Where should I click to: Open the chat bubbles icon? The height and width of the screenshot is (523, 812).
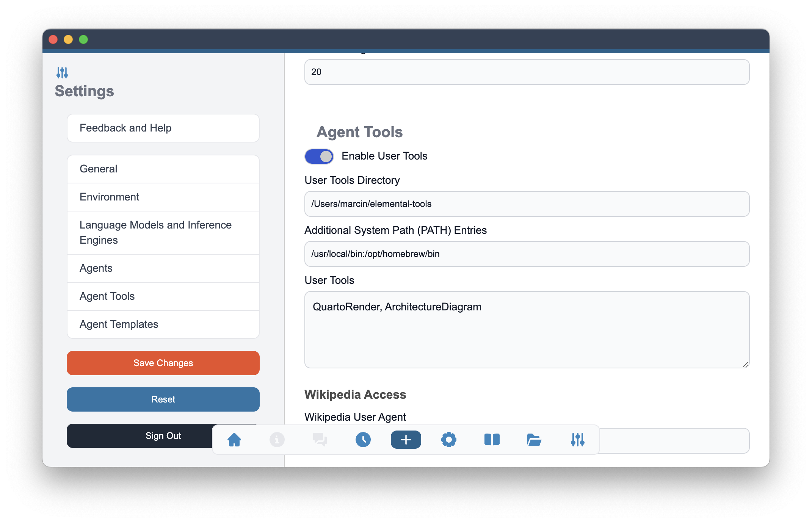tap(320, 440)
